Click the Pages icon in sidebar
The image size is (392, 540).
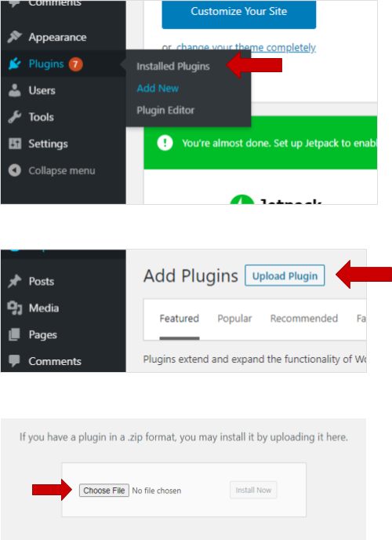(x=14, y=334)
